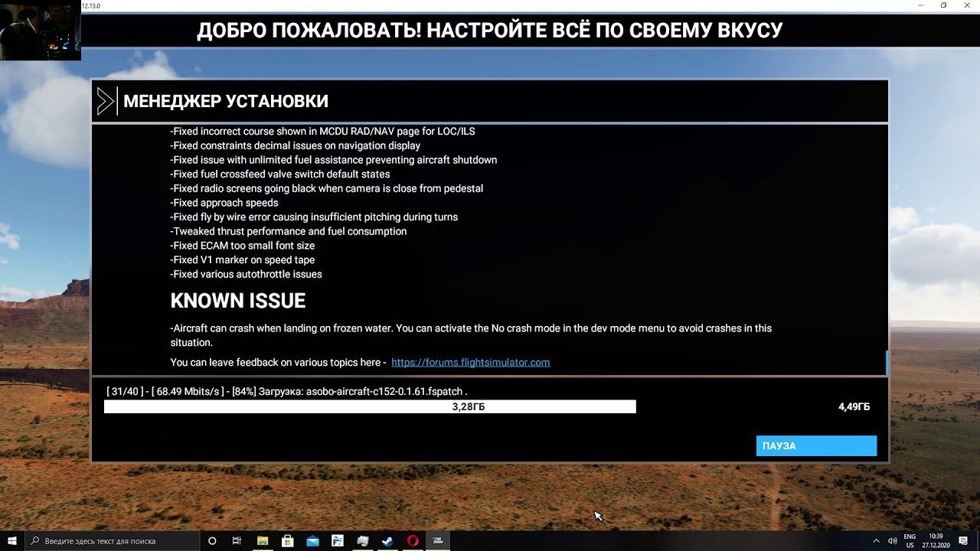The image size is (980, 551).
Task: Click the KNOWN ISSUE heading
Action: [238, 301]
